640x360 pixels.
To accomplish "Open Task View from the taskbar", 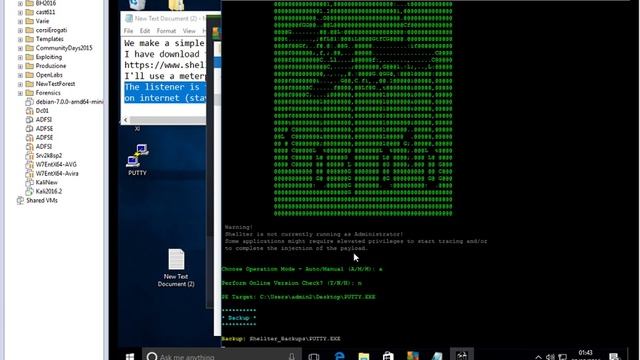I will [314, 356].
